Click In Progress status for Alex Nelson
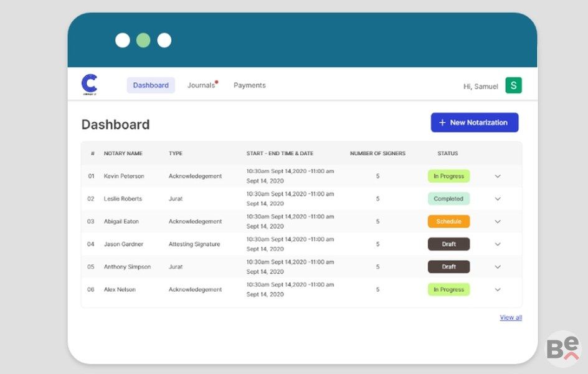 coord(448,290)
